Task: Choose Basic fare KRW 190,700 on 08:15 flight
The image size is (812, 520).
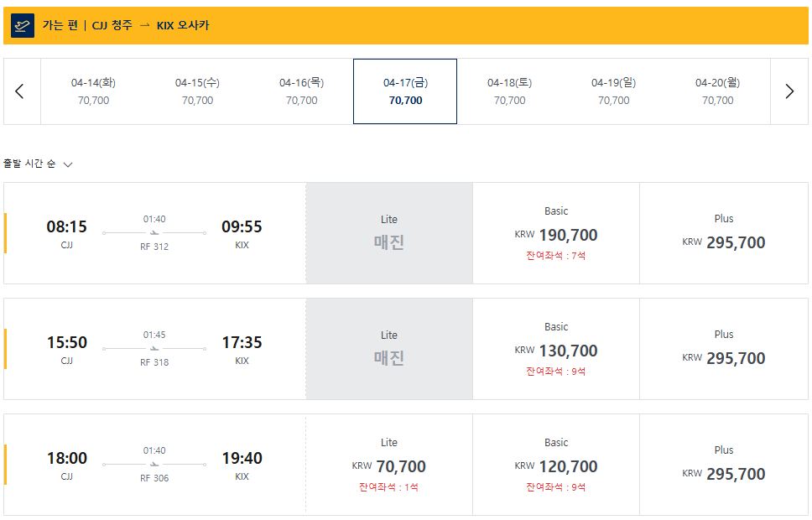Action: point(556,233)
